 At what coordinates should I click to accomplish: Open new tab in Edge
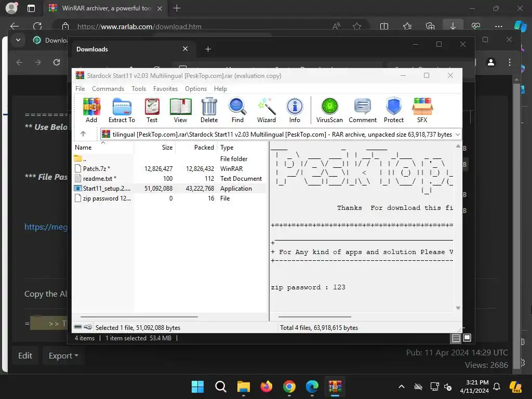coord(177,8)
